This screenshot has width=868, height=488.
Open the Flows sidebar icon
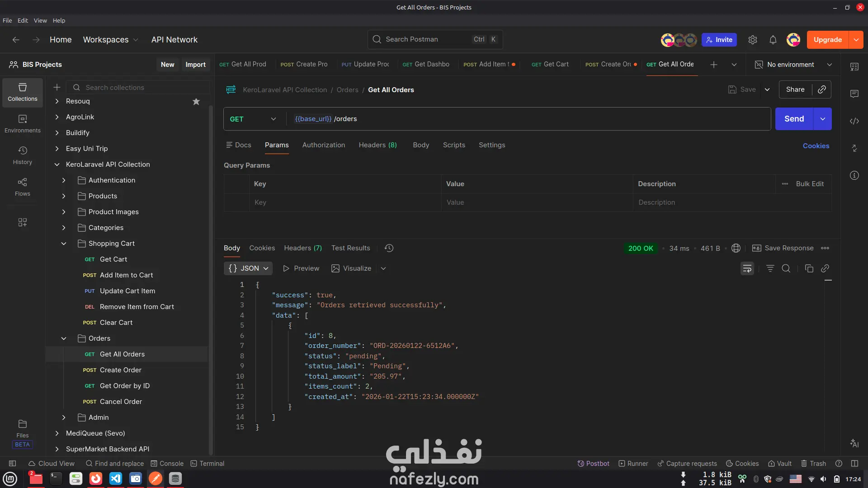pyautogui.click(x=22, y=187)
